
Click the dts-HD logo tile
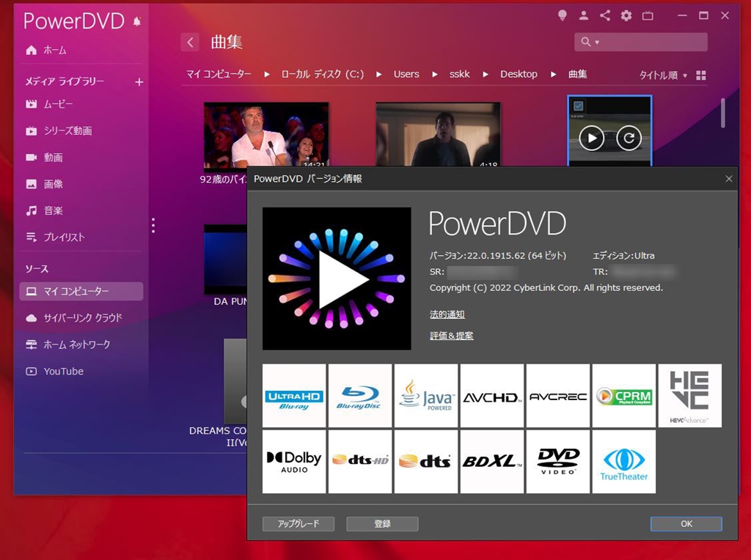click(x=360, y=461)
